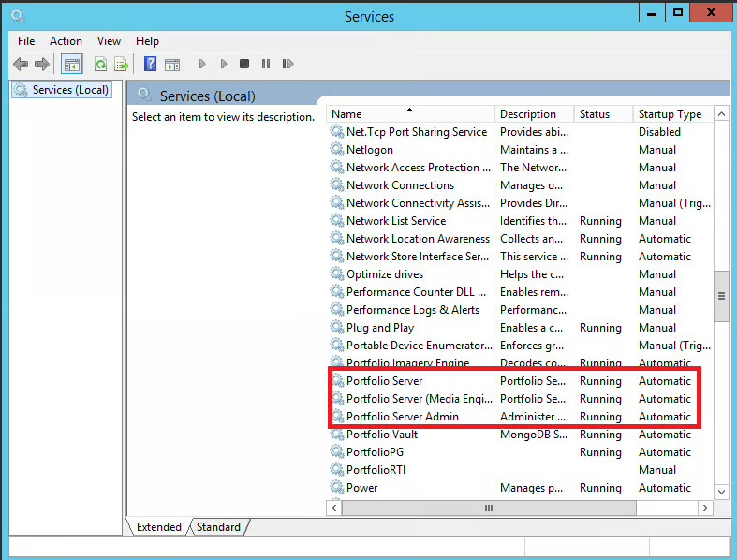This screenshot has height=560, width=737.
Task: Open Help via the blue question icon
Action: [150, 64]
